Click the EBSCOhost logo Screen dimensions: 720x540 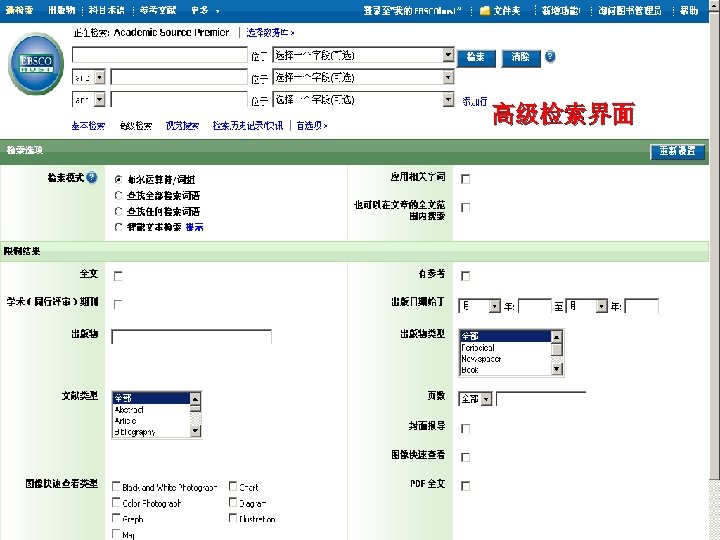click(36, 63)
